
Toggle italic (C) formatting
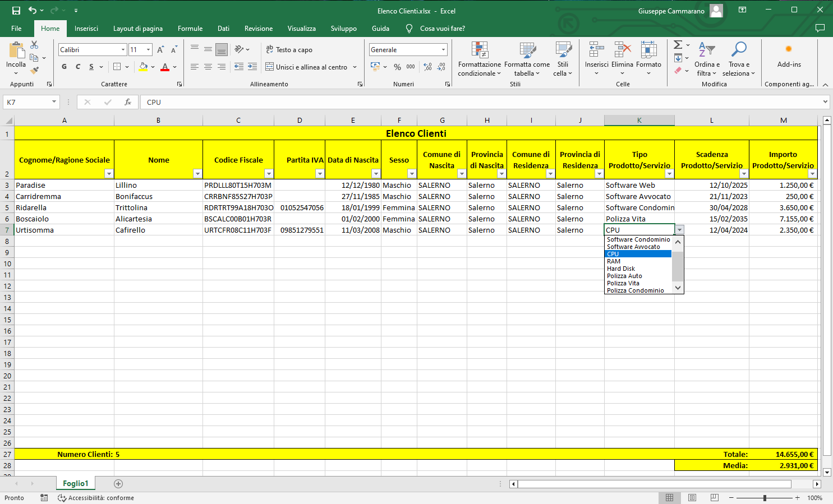[77, 67]
